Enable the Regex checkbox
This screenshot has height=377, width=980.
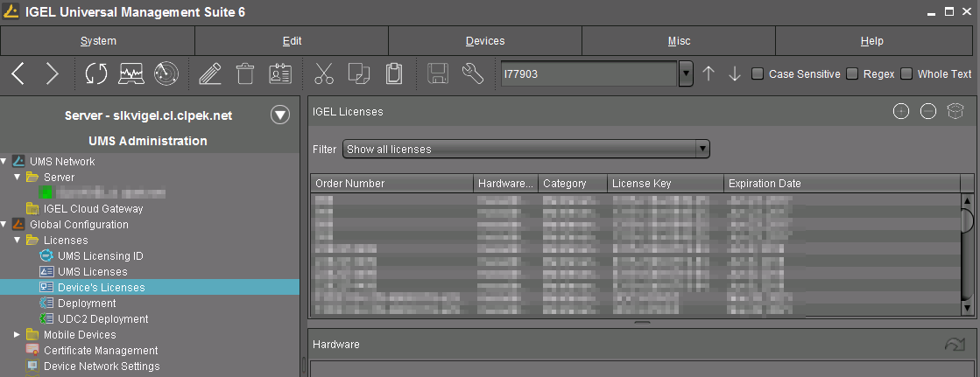(852, 73)
